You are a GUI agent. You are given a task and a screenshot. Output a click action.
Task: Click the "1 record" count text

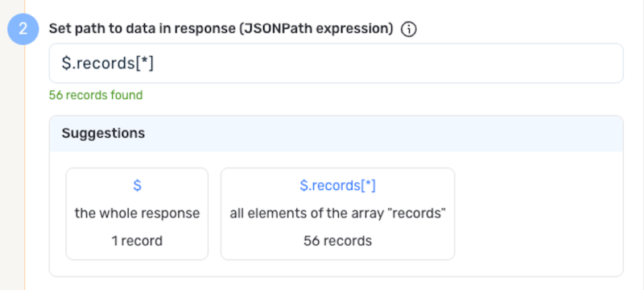point(137,241)
